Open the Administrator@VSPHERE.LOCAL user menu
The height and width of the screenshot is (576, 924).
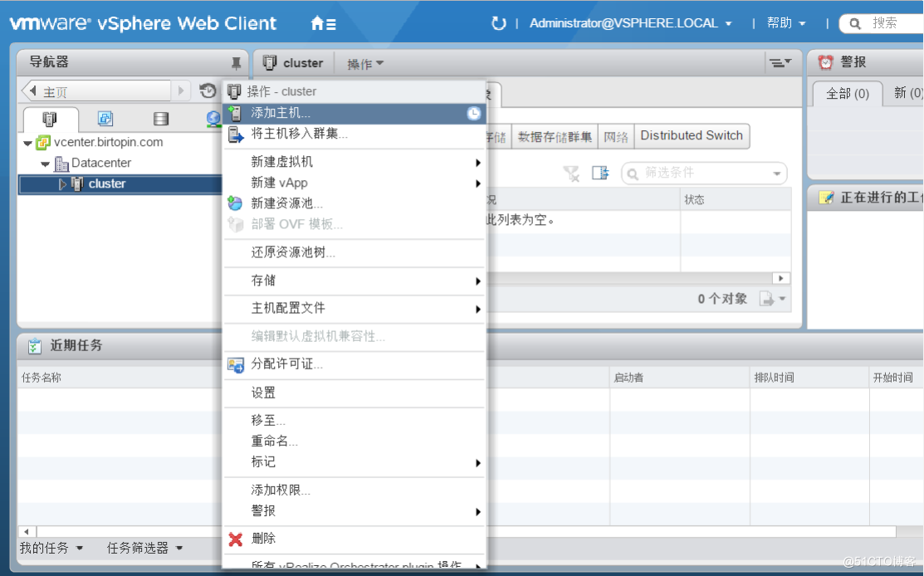[x=631, y=23]
